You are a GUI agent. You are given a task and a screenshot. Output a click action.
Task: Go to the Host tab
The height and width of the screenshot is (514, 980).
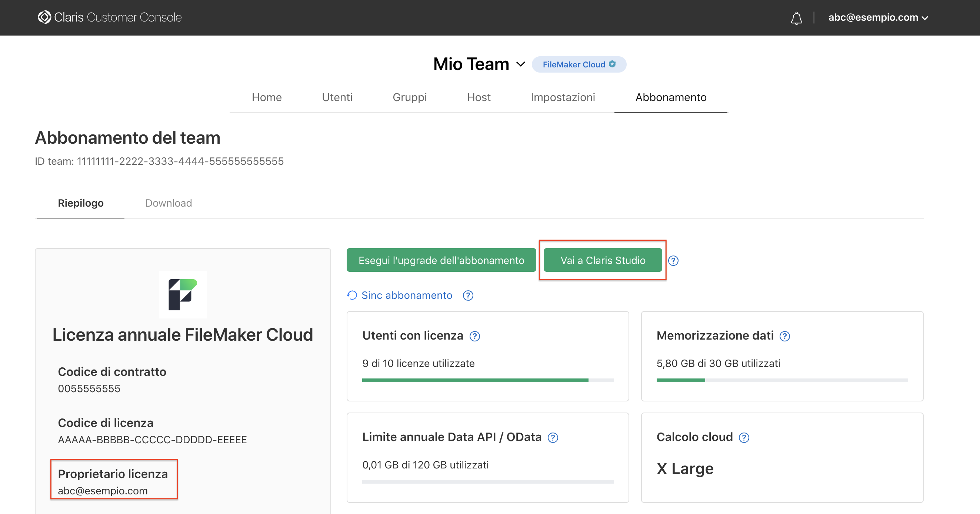[478, 97]
